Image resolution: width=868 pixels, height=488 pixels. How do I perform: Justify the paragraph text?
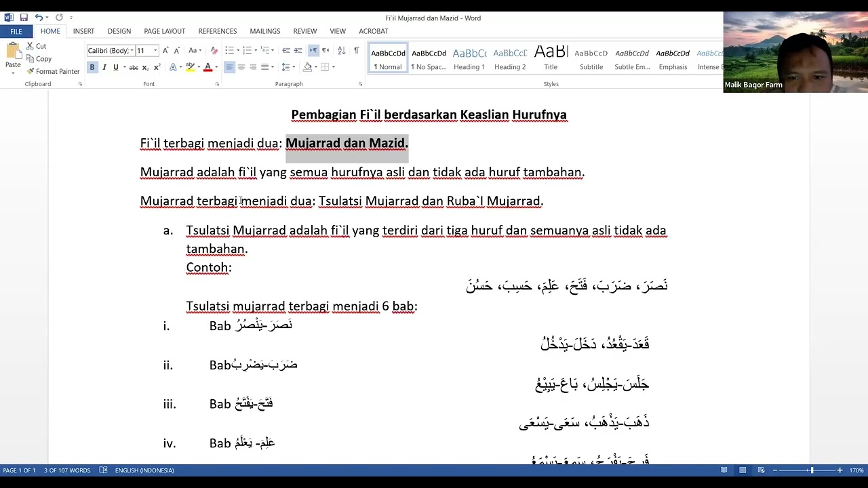pyautogui.click(x=264, y=67)
